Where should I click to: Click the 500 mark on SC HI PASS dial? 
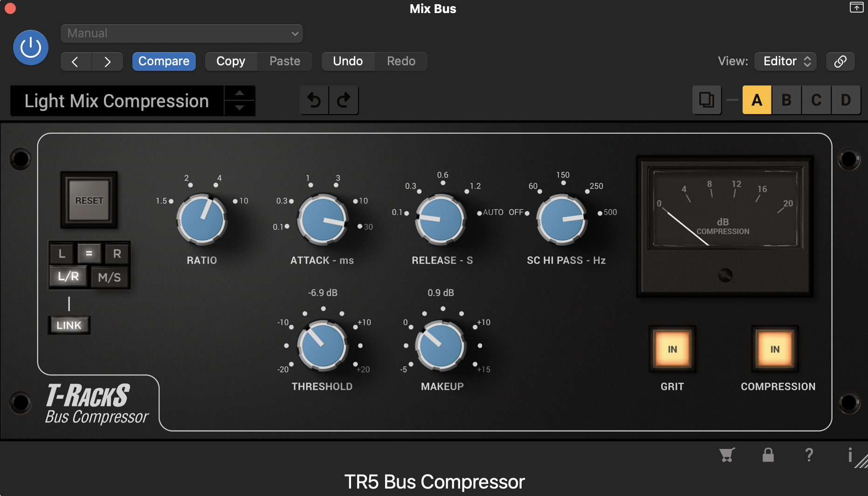point(610,212)
